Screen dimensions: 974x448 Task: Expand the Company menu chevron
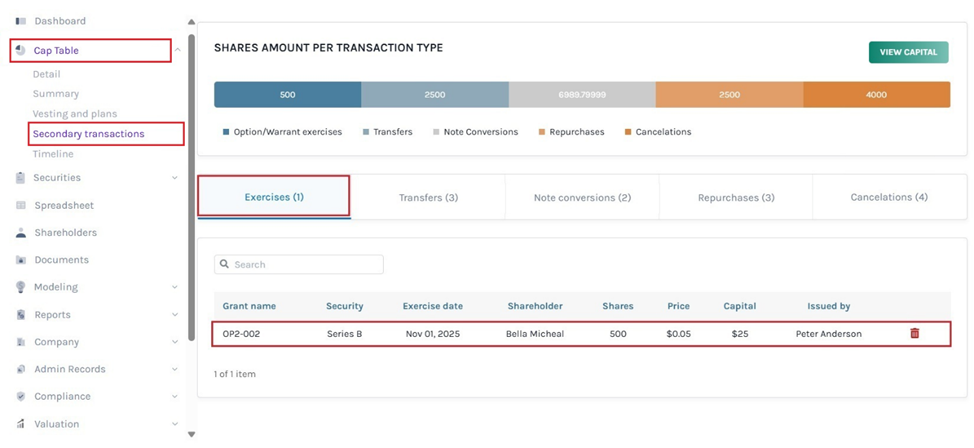pyautogui.click(x=176, y=342)
